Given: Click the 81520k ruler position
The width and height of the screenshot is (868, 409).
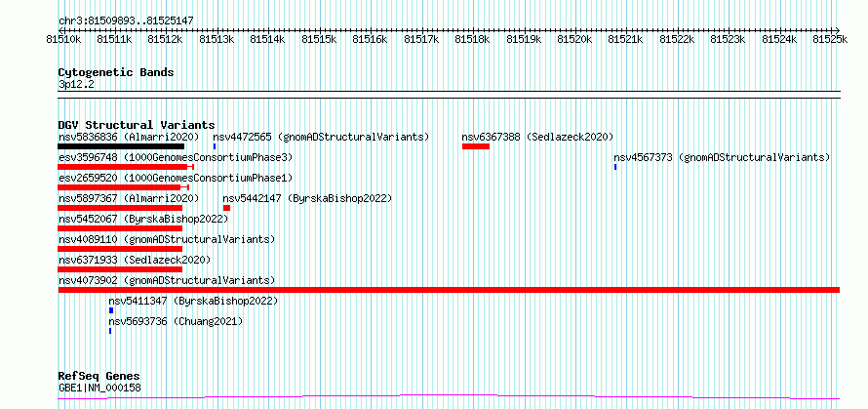Looking at the screenshot, I should (575, 39).
